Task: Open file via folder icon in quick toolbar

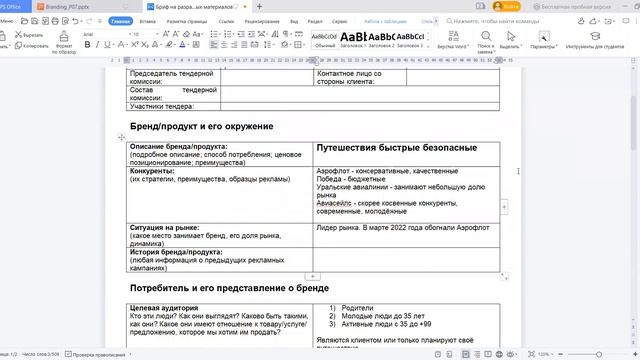Action: [x=24, y=21]
